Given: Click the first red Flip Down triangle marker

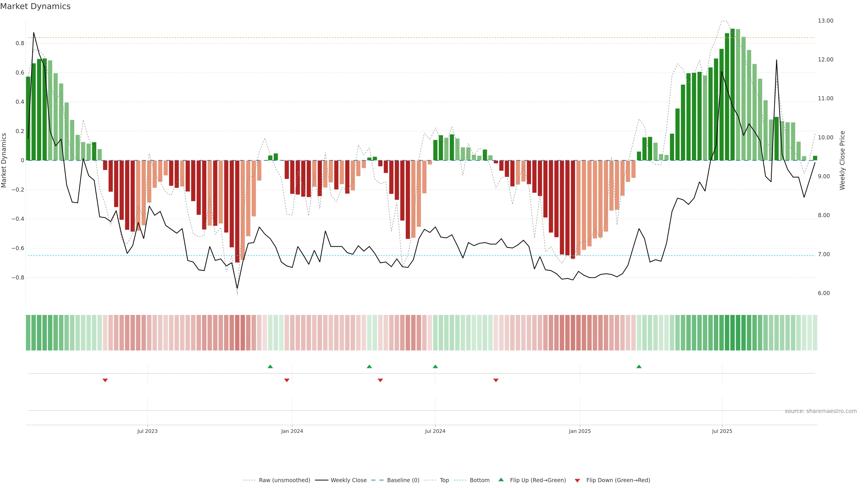Looking at the screenshot, I should [105, 380].
